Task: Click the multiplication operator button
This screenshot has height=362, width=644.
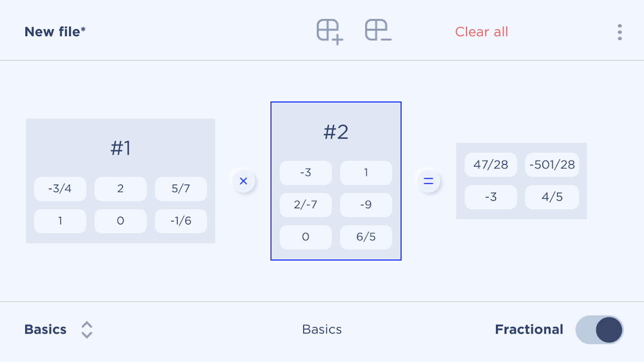Action: [244, 181]
